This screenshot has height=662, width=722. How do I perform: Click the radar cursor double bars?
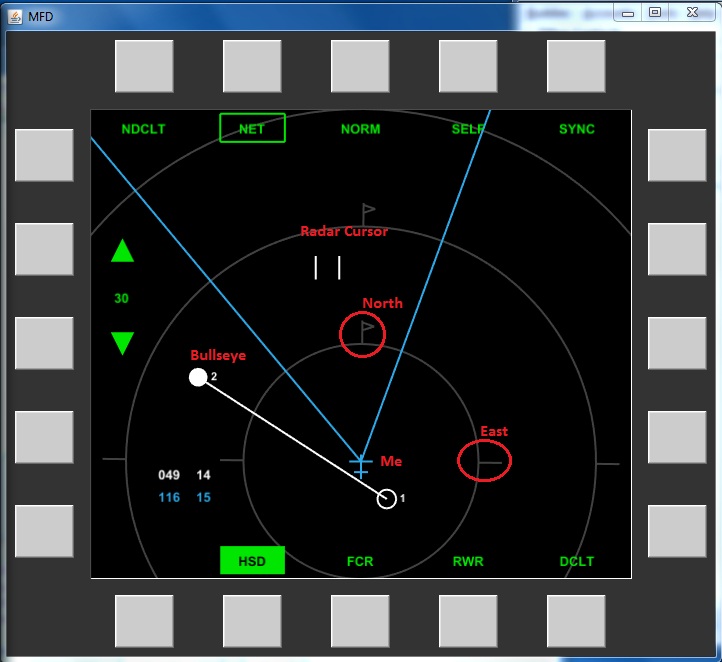point(327,267)
